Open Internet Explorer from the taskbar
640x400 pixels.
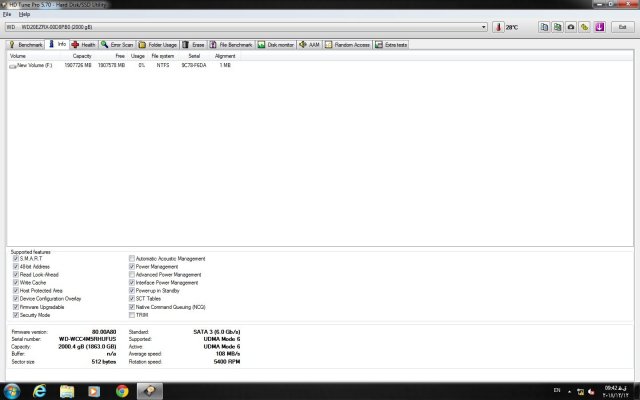(x=40, y=390)
